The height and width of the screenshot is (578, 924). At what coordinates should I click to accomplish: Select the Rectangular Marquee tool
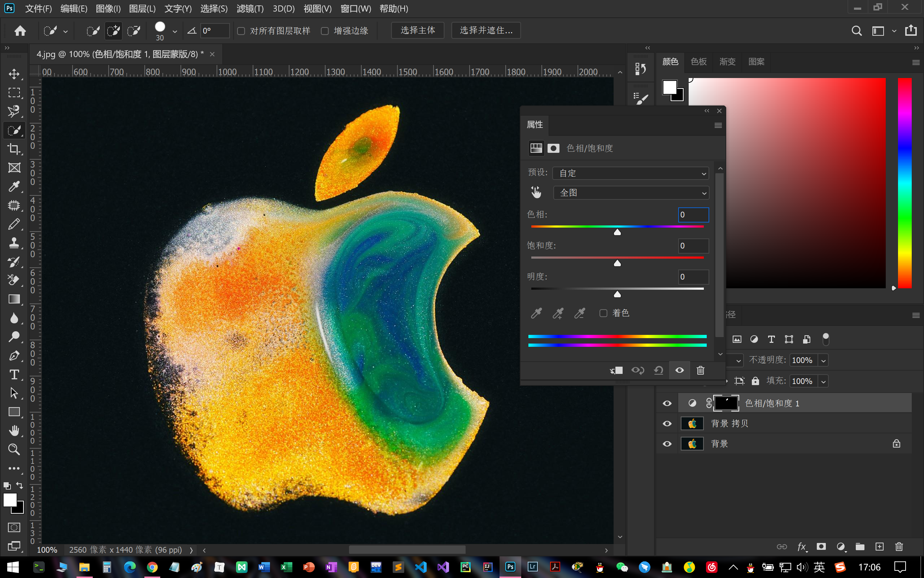[x=14, y=92]
